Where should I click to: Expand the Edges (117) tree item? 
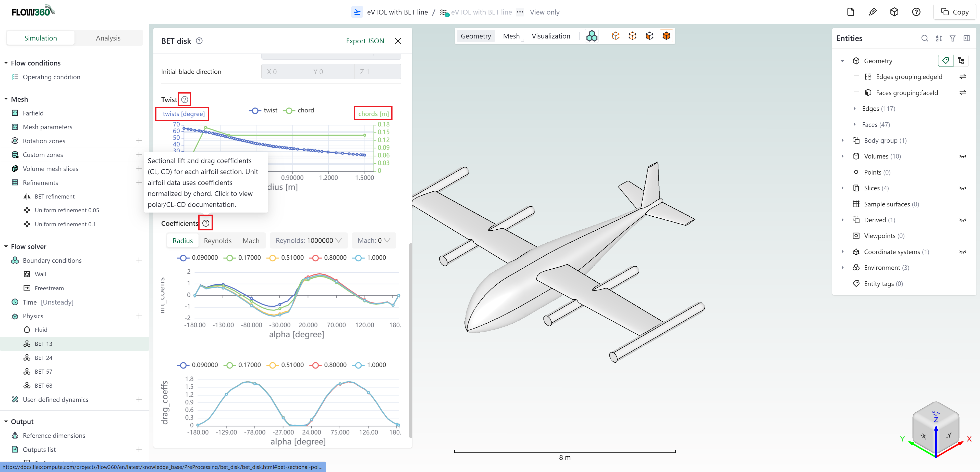click(x=855, y=108)
